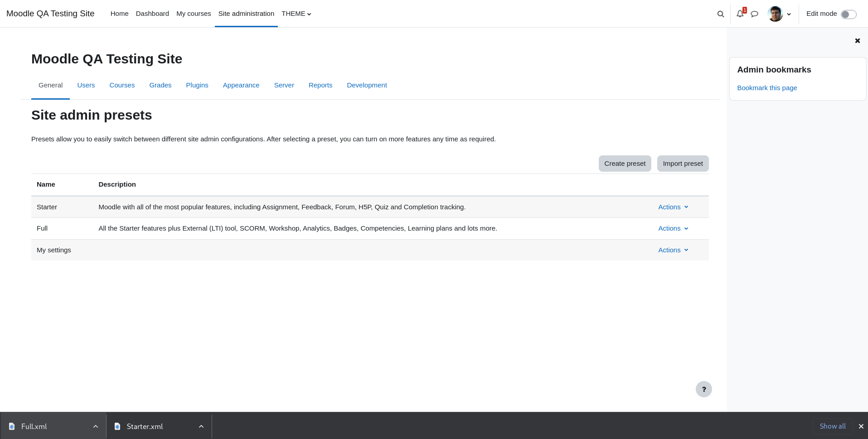Screen dimensions: 868x439
Task: Click the Description column header
Action: [117, 184]
